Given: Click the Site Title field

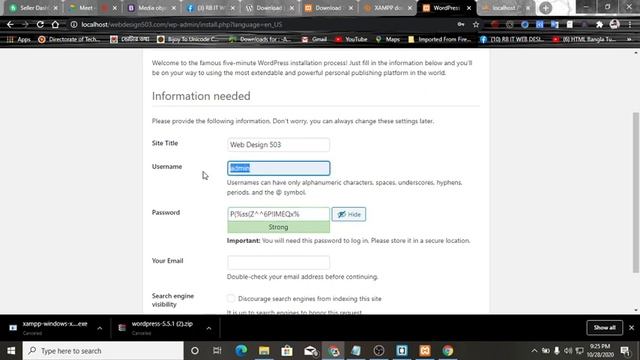Looking at the screenshot, I should (x=278, y=145).
